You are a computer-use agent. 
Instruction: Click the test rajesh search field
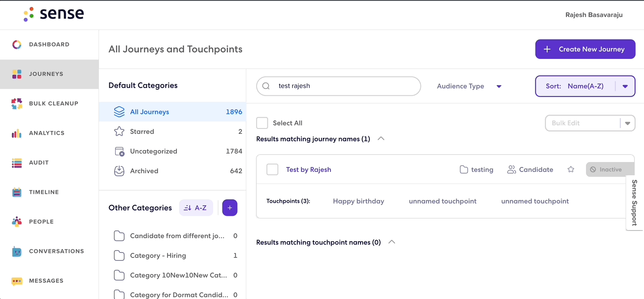[x=339, y=86]
